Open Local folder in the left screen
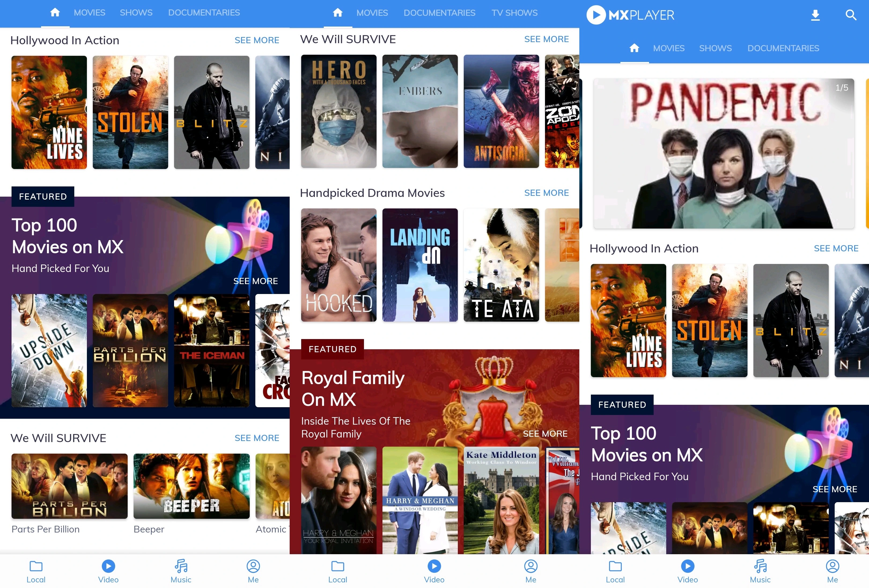This screenshot has width=869, height=588. [36, 572]
